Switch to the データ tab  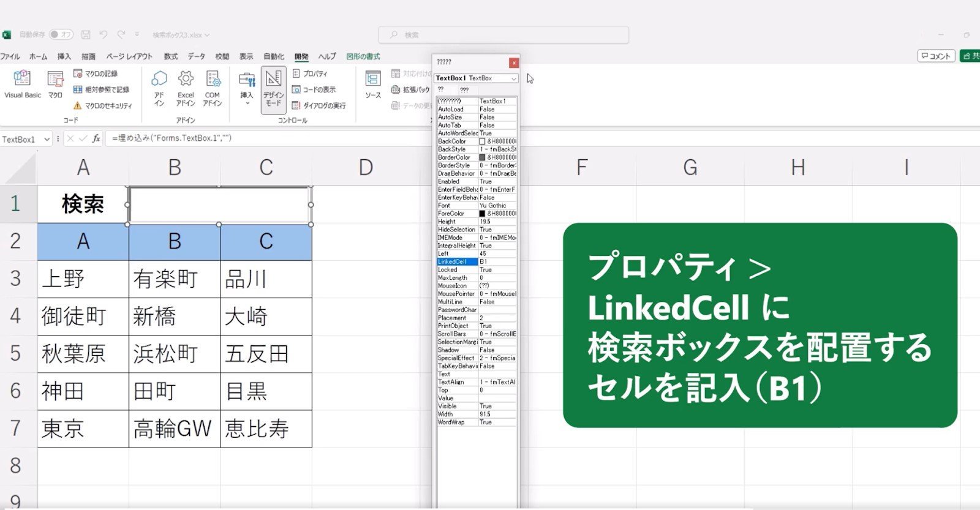click(x=197, y=56)
